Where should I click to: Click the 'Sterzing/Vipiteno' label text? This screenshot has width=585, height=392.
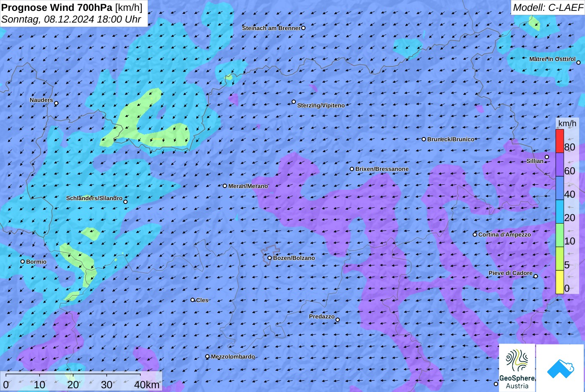point(321,105)
